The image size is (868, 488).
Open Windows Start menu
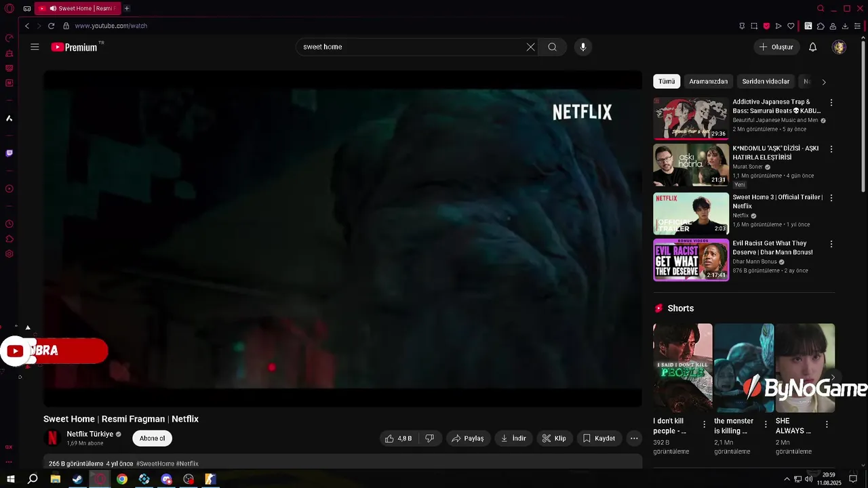coord(10,479)
